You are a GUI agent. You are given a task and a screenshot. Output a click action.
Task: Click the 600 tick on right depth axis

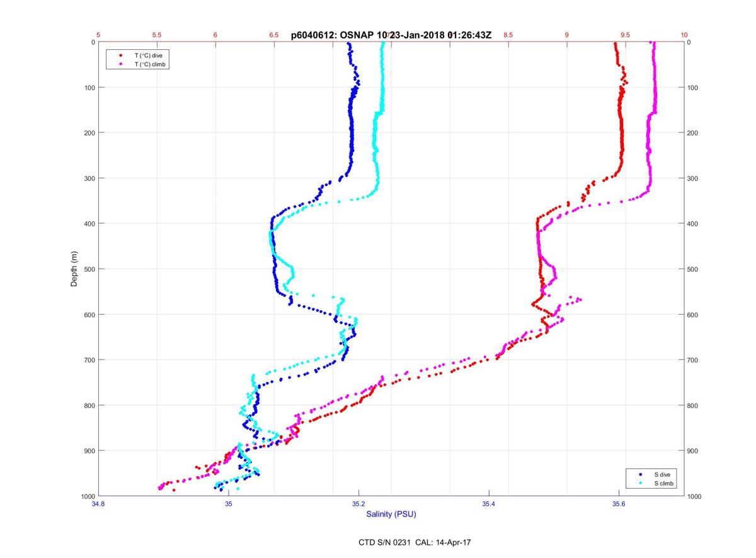[x=693, y=315]
